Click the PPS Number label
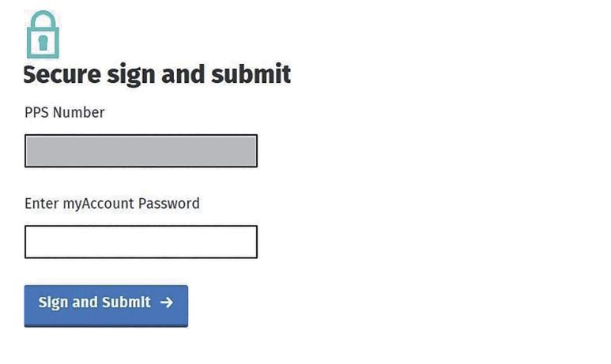Viewport: 611px width, 364px height. [x=65, y=113]
